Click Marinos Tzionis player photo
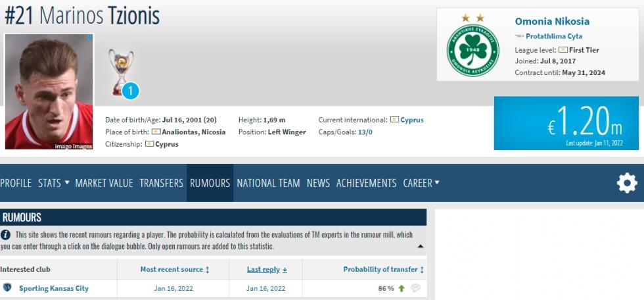The image size is (644, 300). click(x=49, y=91)
